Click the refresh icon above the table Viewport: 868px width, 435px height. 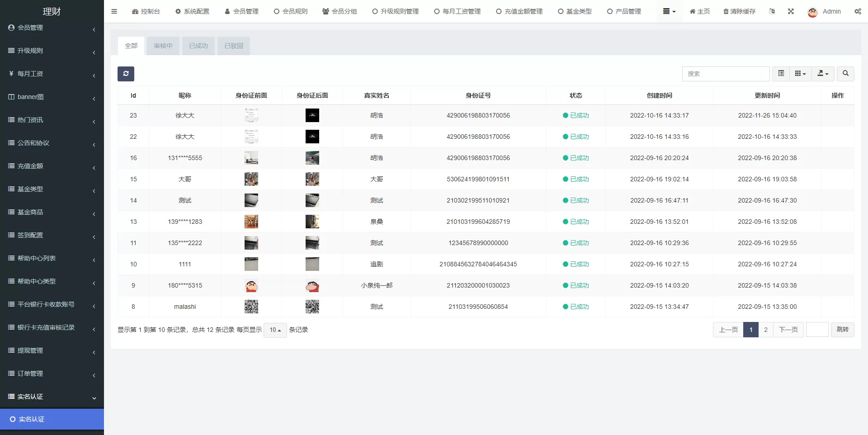coord(126,74)
